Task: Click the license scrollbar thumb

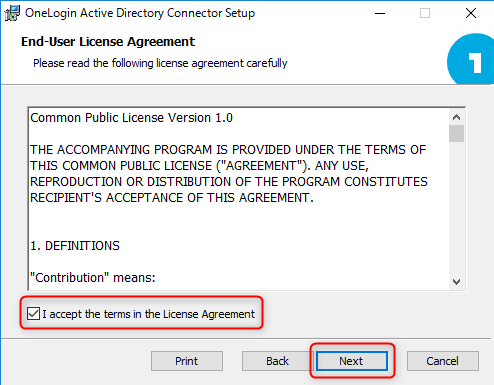Action: pos(456,133)
